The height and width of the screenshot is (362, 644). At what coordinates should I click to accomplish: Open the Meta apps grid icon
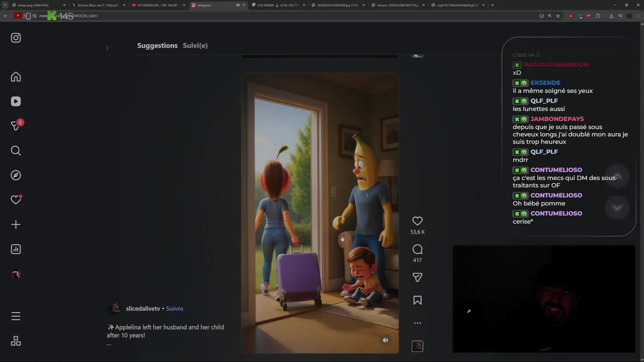16,341
